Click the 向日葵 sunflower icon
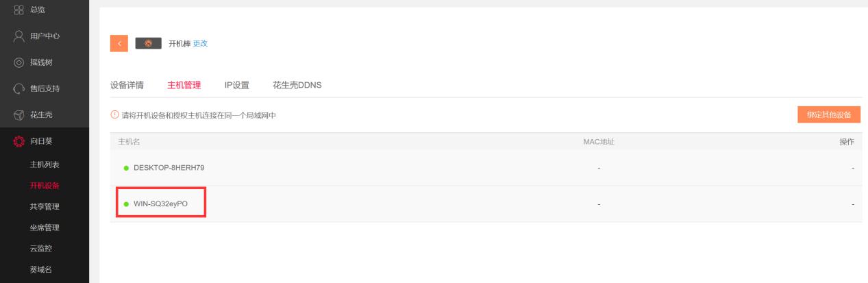 coord(18,142)
